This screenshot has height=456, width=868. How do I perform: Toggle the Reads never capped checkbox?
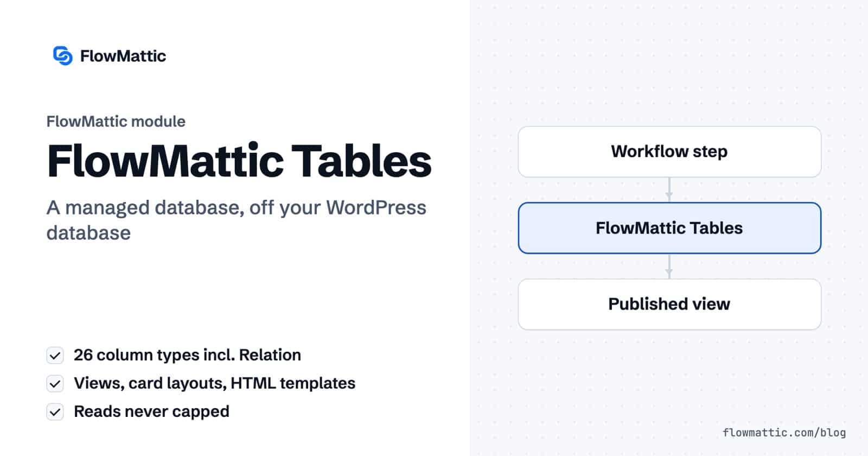pos(55,412)
